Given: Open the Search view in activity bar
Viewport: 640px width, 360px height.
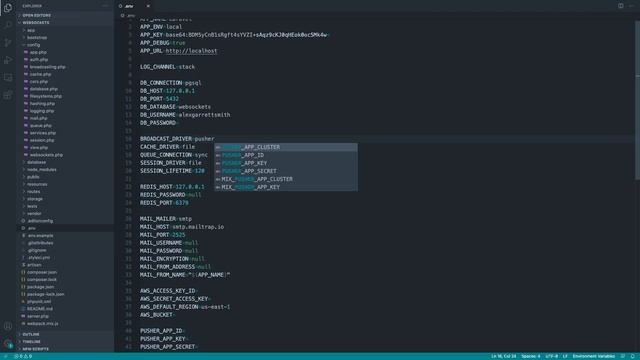Looking at the screenshot, I should point(8,25).
